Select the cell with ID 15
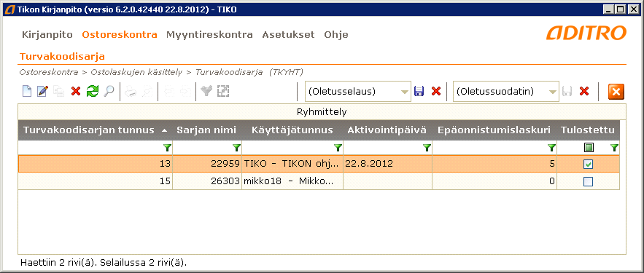The width and height of the screenshot is (644, 273). pos(96,181)
